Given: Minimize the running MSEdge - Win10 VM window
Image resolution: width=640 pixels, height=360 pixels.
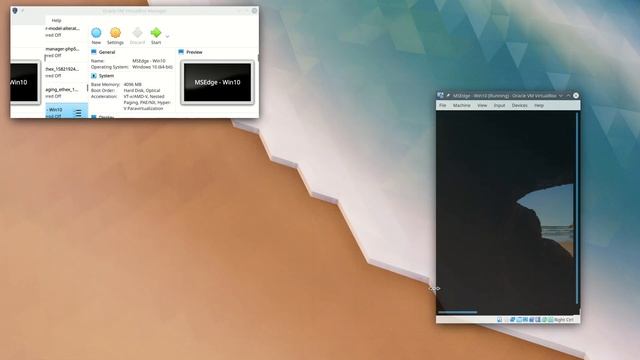Looking at the screenshot, I should 561,96.
